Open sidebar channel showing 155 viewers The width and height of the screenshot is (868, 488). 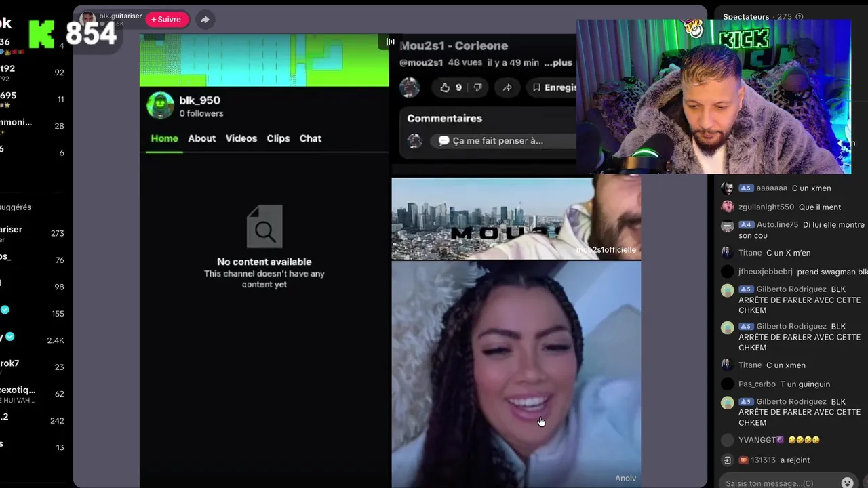(34, 312)
